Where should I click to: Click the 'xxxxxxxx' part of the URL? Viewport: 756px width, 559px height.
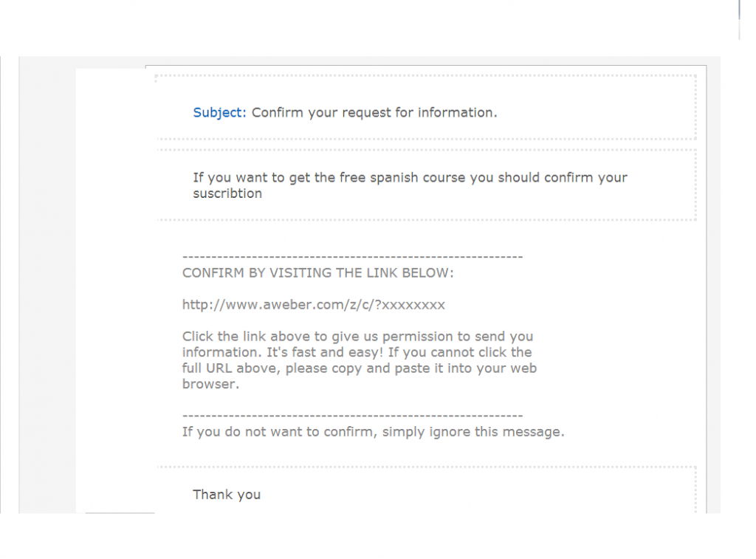pyautogui.click(x=413, y=305)
